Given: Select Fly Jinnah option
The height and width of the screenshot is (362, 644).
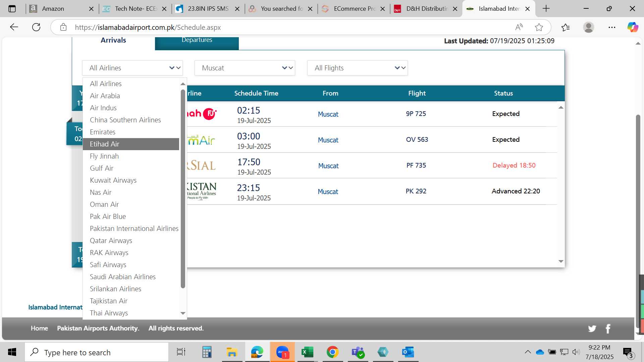Looking at the screenshot, I should (x=131, y=156).
